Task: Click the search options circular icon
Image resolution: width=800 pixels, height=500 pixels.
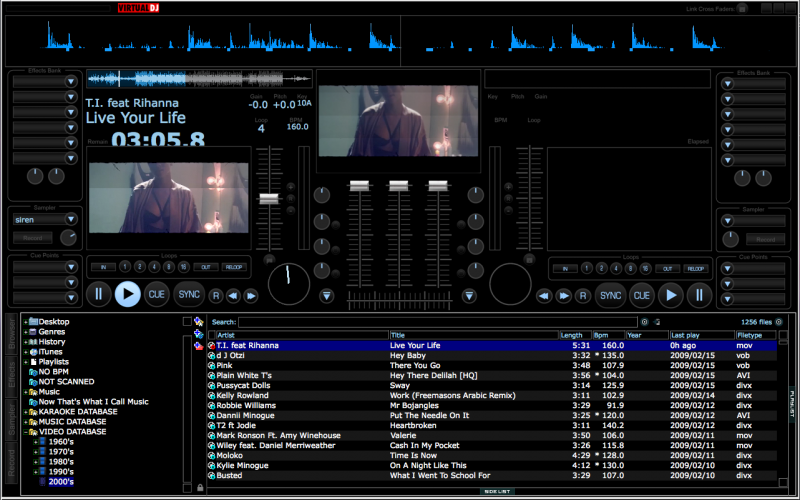Action: click(644, 322)
